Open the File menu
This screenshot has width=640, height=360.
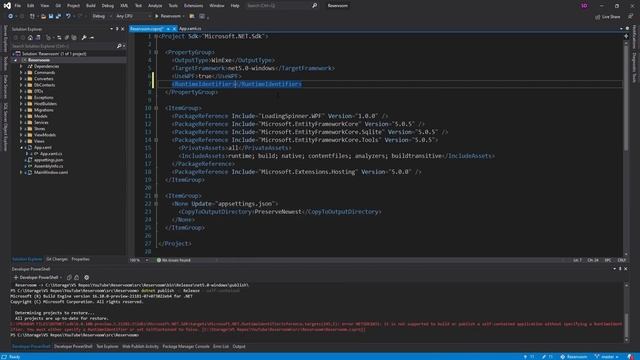18,6
